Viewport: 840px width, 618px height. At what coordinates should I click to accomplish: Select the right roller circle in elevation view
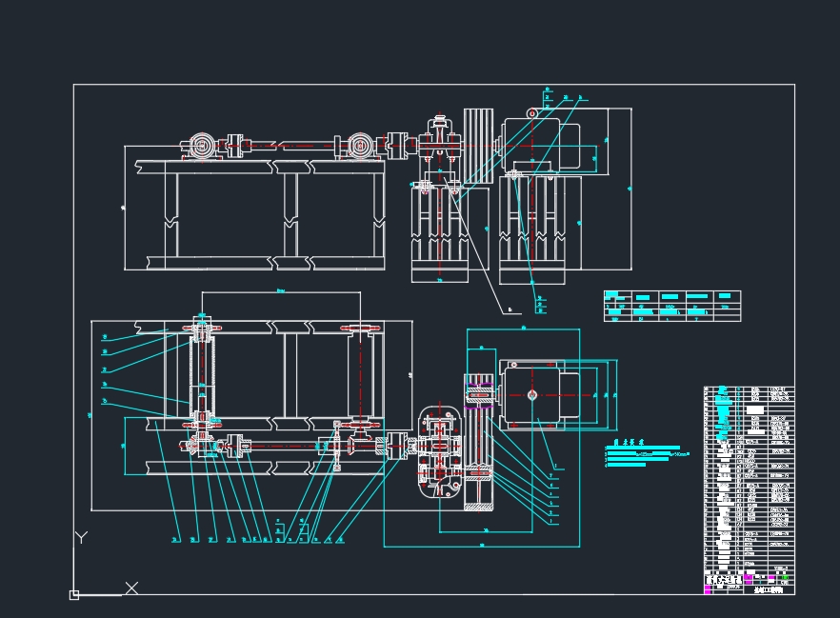point(361,145)
